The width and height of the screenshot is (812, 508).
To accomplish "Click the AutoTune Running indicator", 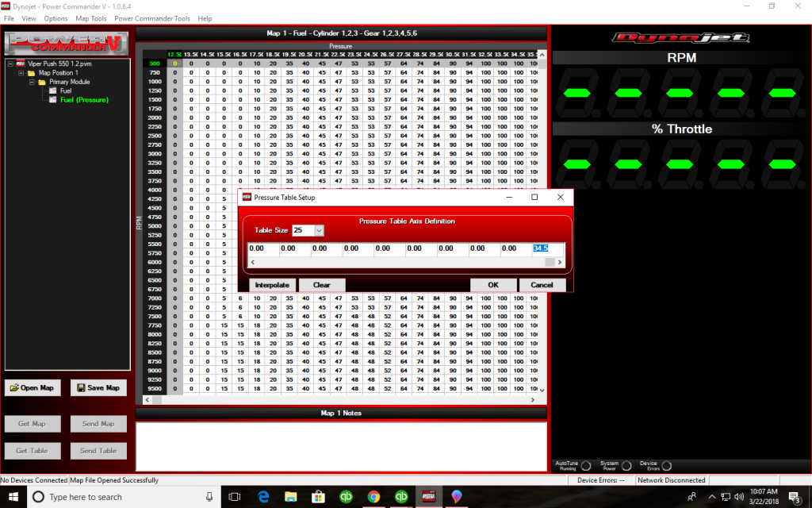I will coord(586,465).
